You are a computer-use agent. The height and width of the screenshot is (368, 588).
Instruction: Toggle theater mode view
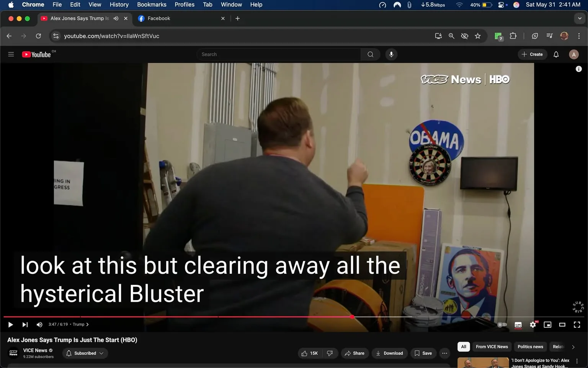(562, 325)
